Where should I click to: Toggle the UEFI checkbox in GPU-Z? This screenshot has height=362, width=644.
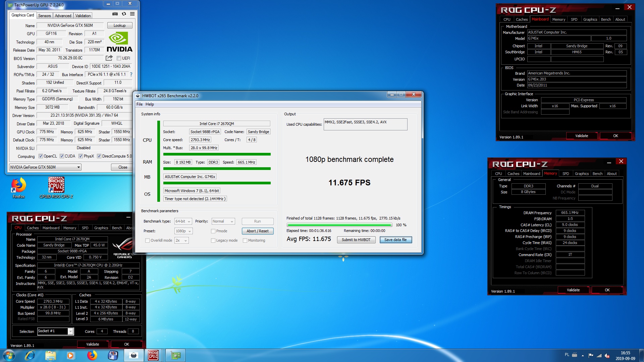119,58
